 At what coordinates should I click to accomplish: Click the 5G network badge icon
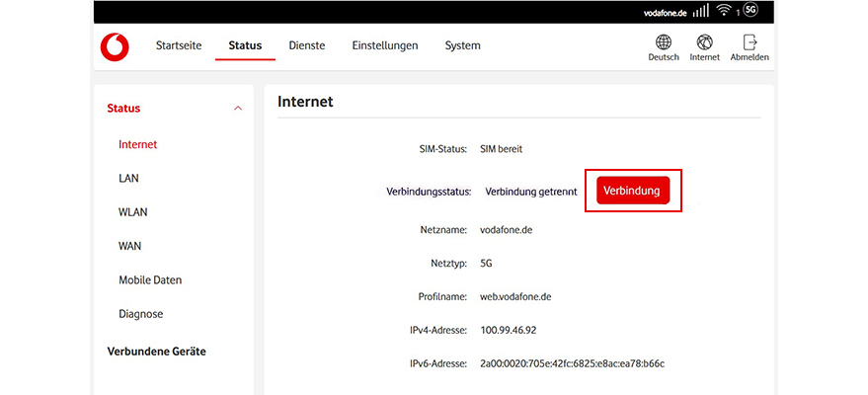pyautogui.click(x=750, y=11)
